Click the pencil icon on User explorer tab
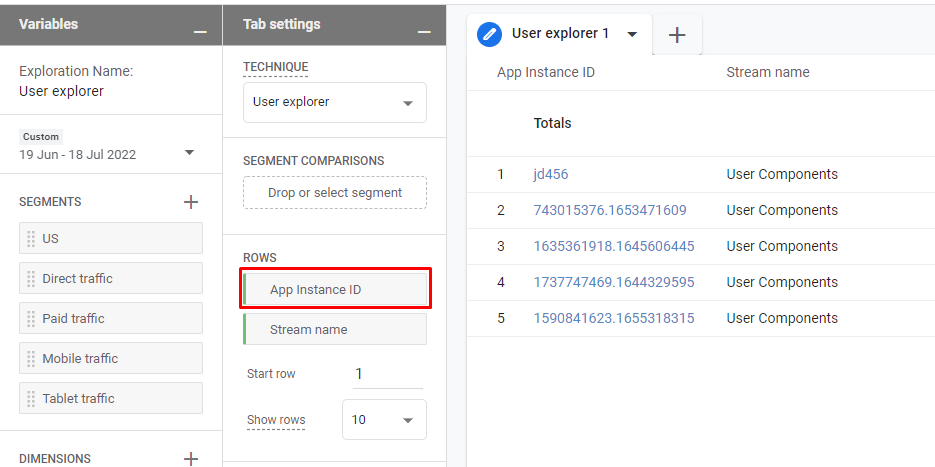Image resolution: width=935 pixels, height=467 pixels. [490, 34]
